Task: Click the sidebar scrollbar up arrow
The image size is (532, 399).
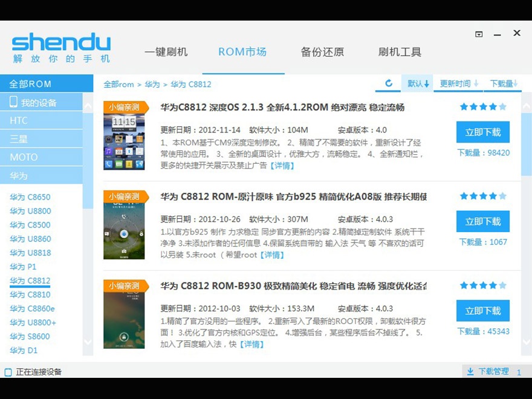Action: (88, 106)
